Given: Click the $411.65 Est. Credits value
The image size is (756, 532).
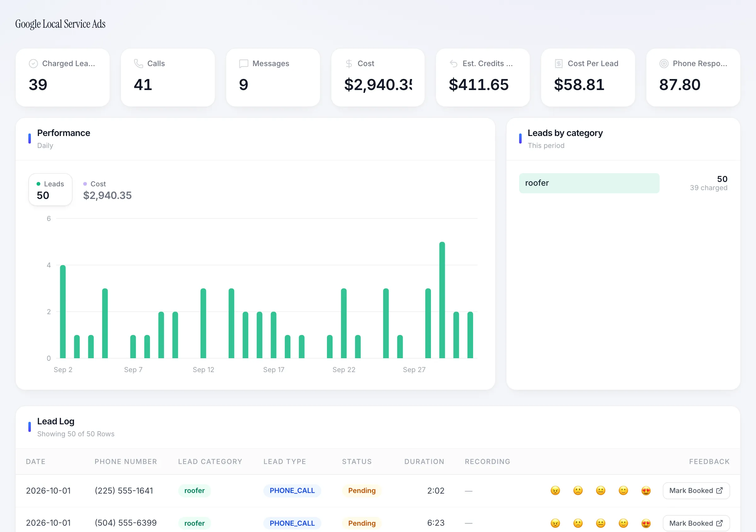Looking at the screenshot, I should click(x=479, y=85).
